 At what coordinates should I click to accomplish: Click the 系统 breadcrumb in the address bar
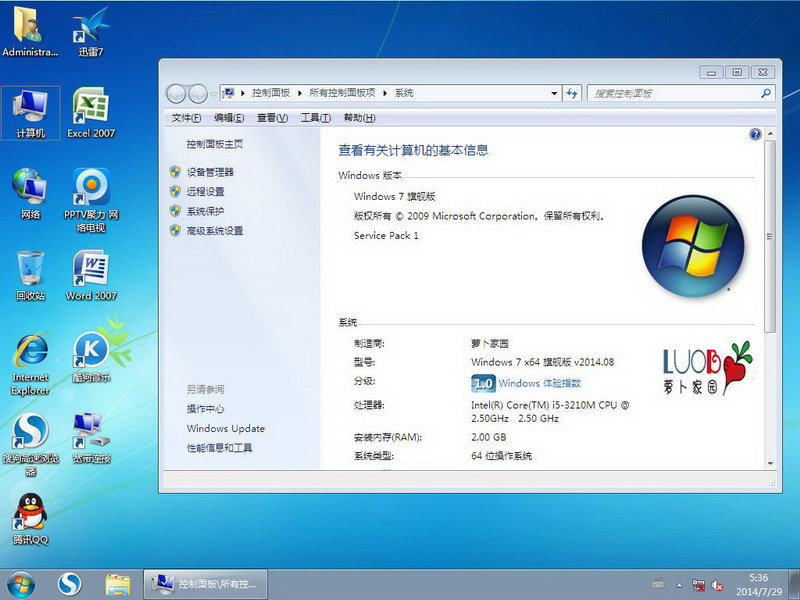(404, 93)
